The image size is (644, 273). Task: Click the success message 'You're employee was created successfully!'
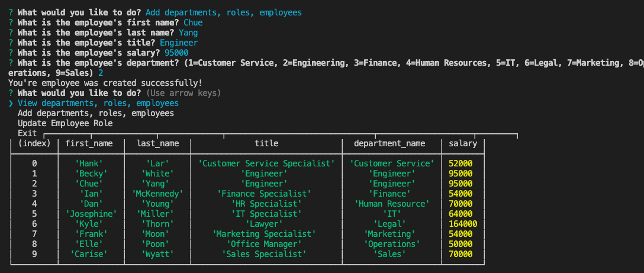(x=105, y=83)
